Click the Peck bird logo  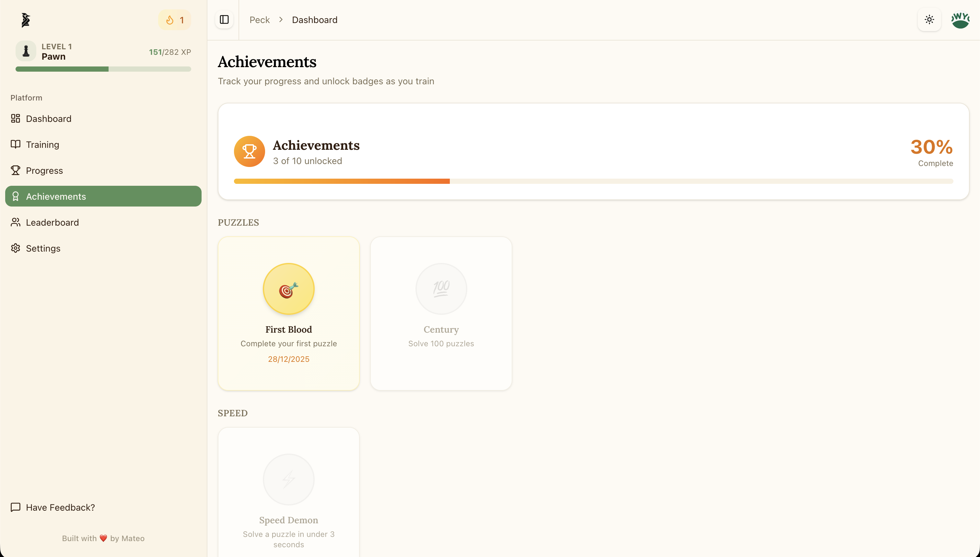(26, 20)
